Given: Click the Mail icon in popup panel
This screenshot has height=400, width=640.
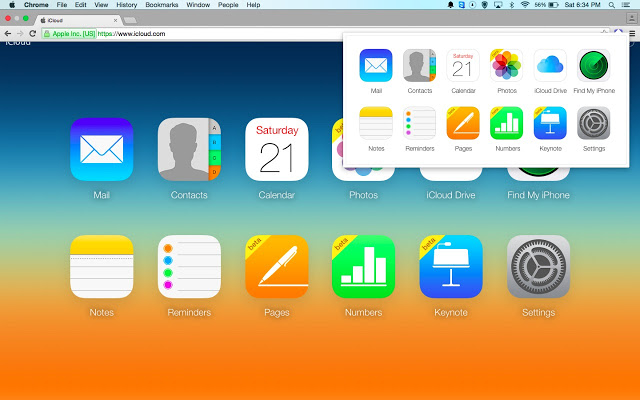Looking at the screenshot, I should [376, 66].
